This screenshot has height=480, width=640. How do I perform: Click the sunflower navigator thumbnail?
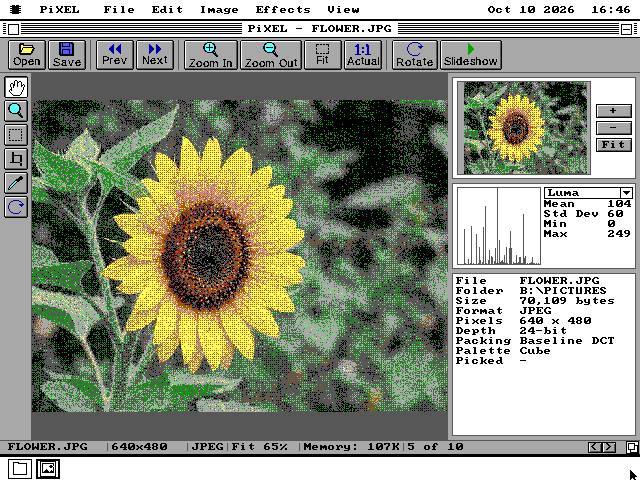pyautogui.click(x=524, y=128)
